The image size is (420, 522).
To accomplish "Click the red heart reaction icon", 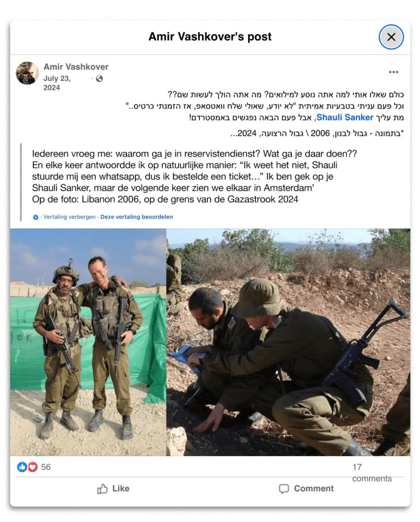I will click(32, 467).
